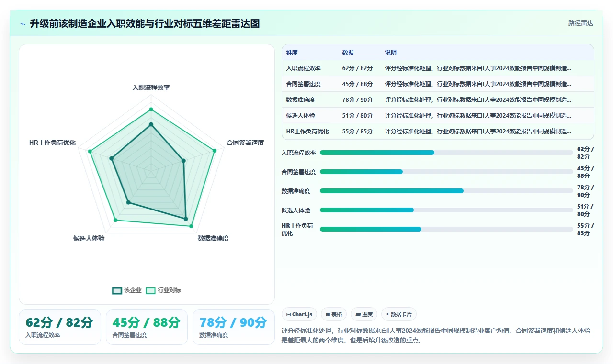This screenshot has height=364, width=613.
Task: Click the industry benchmark point on 入职流程效率 axis
Action: click(151, 110)
